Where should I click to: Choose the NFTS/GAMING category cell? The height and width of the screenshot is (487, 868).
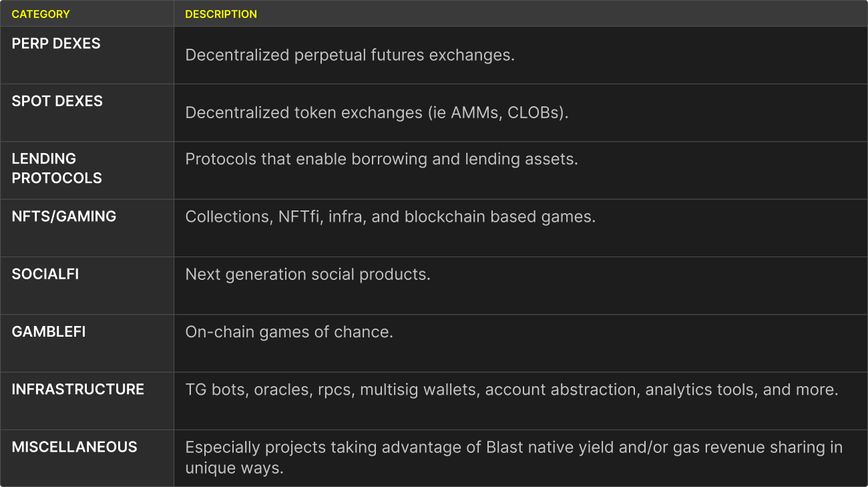pos(64,216)
